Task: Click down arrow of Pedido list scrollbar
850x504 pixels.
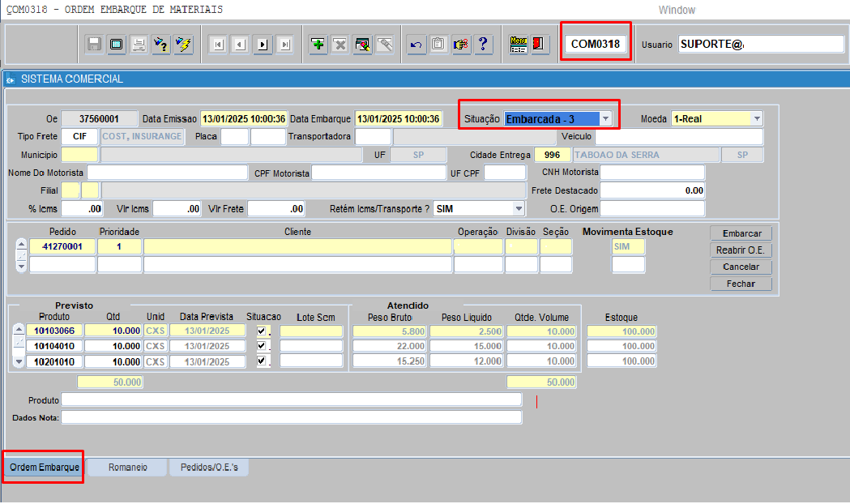Action: tap(21, 266)
